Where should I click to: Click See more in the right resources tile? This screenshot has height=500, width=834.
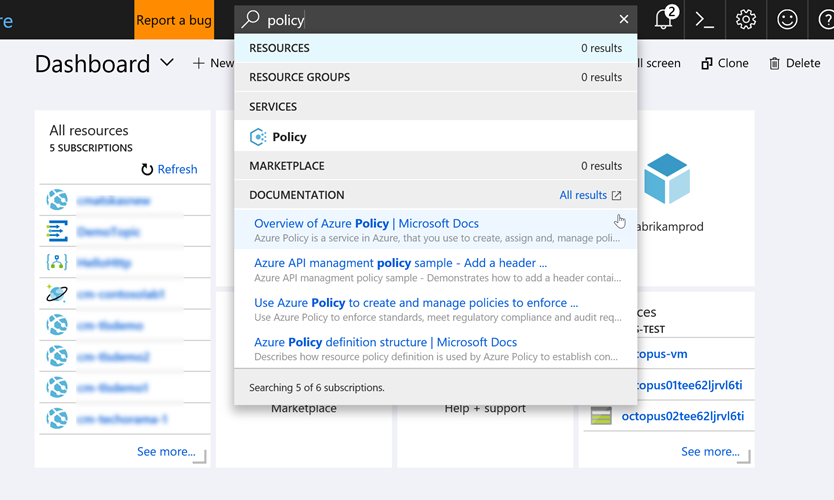coord(711,452)
